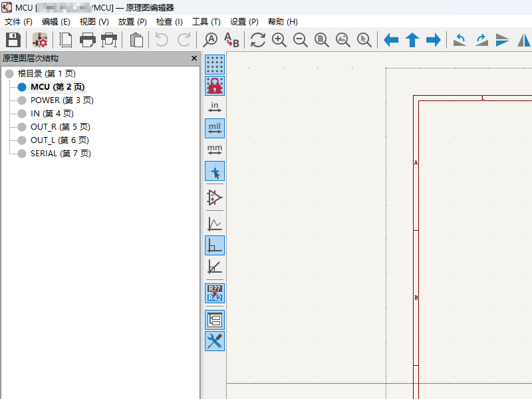Zoom in on the schematic
Screen dimensions: 532x399
[x=279, y=40]
